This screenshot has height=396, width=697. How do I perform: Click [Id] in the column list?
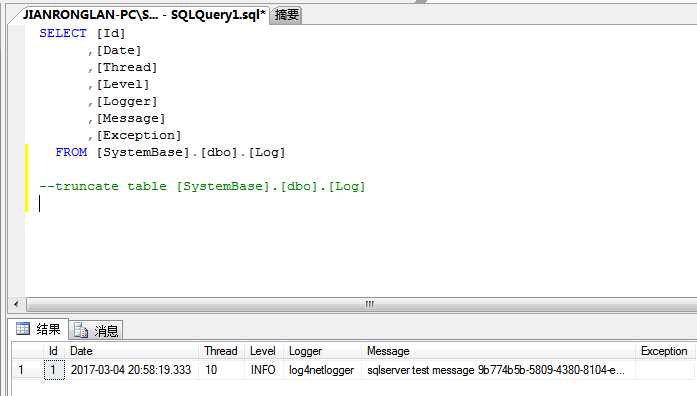[111, 33]
